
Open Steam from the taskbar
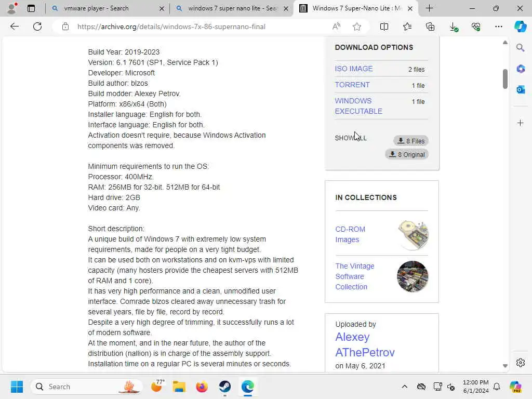click(x=224, y=387)
